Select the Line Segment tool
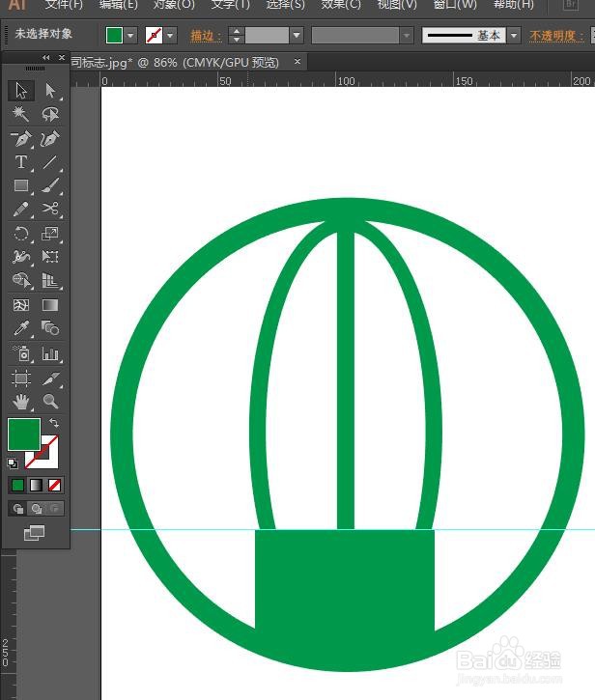 click(50, 161)
